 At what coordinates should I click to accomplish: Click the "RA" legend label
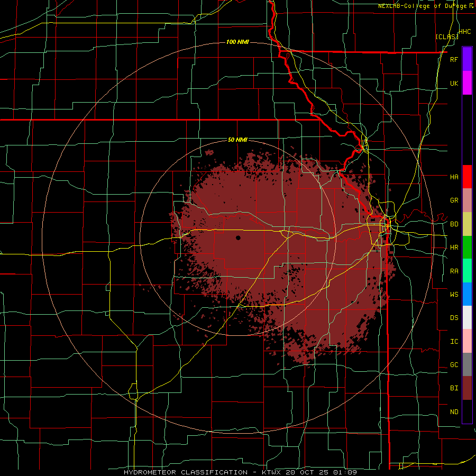point(454,271)
